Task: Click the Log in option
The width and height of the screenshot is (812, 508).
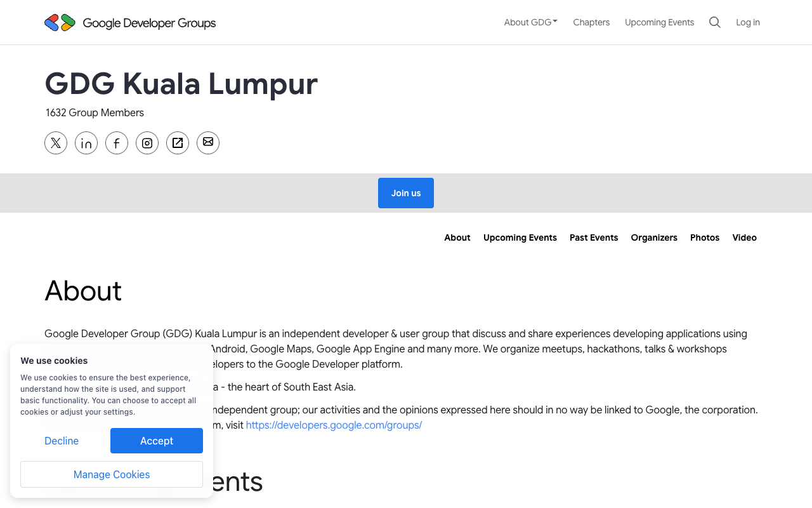Action: click(747, 22)
